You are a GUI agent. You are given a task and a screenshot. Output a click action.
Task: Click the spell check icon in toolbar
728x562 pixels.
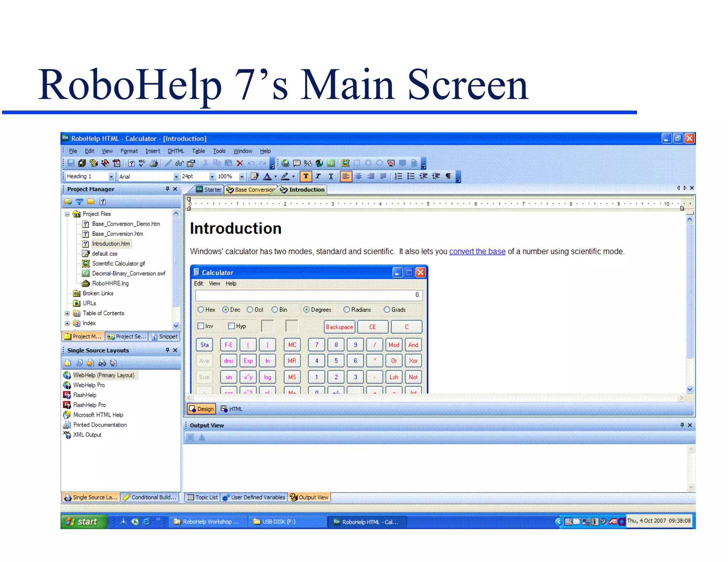click(x=142, y=163)
